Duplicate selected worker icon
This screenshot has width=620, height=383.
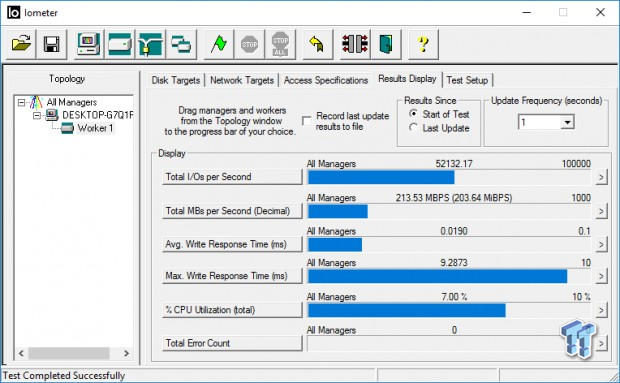(181, 44)
